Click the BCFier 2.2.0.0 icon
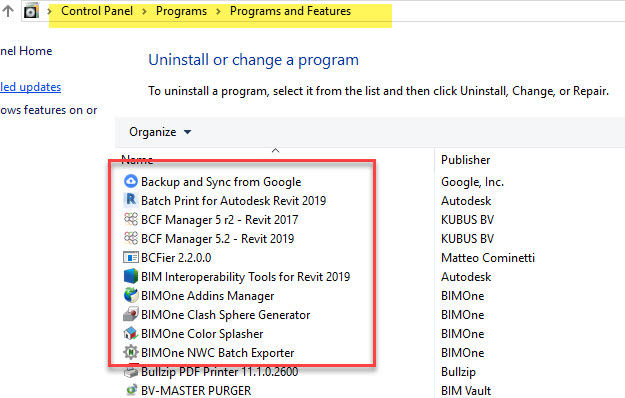The height and width of the screenshot is (398, 625). [x=131, y=257]
